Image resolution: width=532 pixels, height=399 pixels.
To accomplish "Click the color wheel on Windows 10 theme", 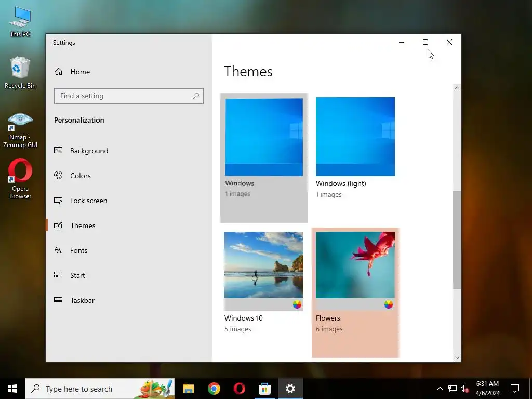I will tap(297, 304).
